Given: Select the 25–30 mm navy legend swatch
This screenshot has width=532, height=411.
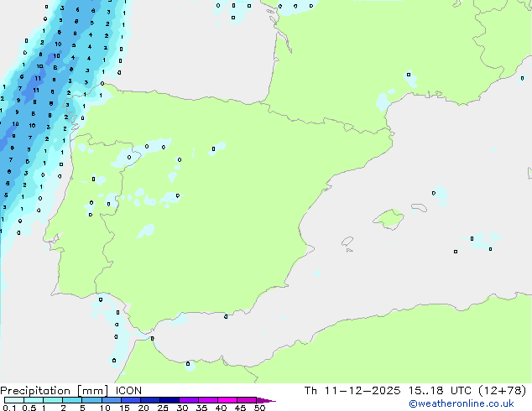Looking at the screenshot, I should 170,400.
